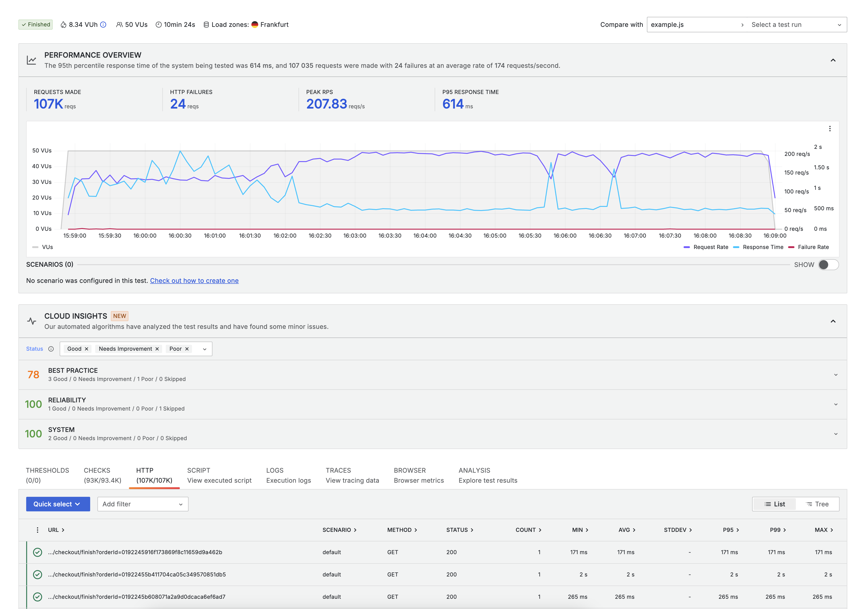The height and width of the screenshot is (609, 868).
Task: Click the Quick select button
Action: pos(57,504)
